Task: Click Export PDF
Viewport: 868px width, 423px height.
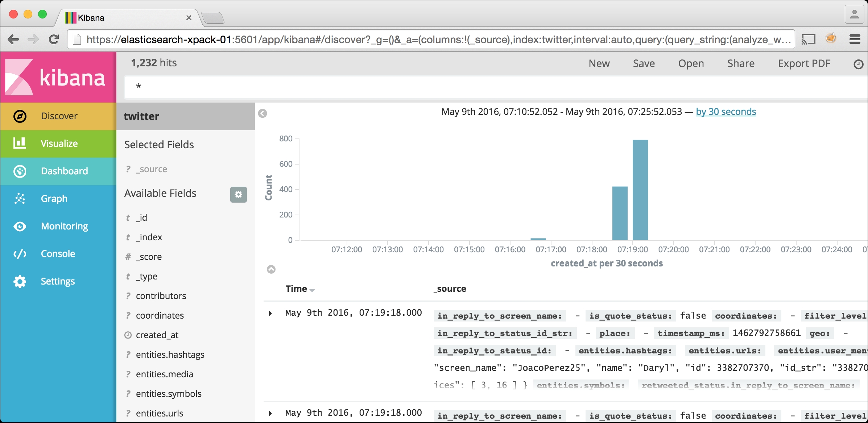Action: click(x=804, y=63)
